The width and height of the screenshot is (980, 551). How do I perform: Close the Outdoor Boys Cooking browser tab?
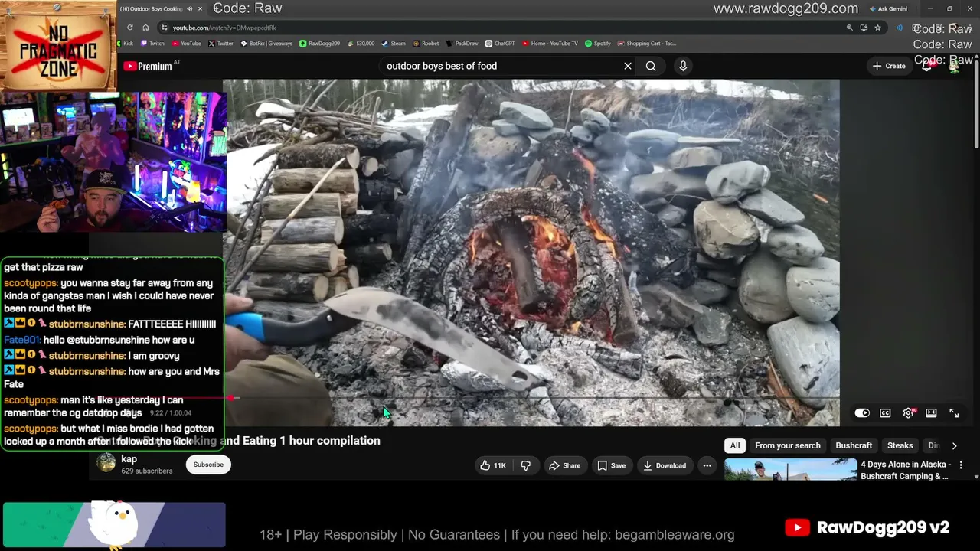point(201,9)
